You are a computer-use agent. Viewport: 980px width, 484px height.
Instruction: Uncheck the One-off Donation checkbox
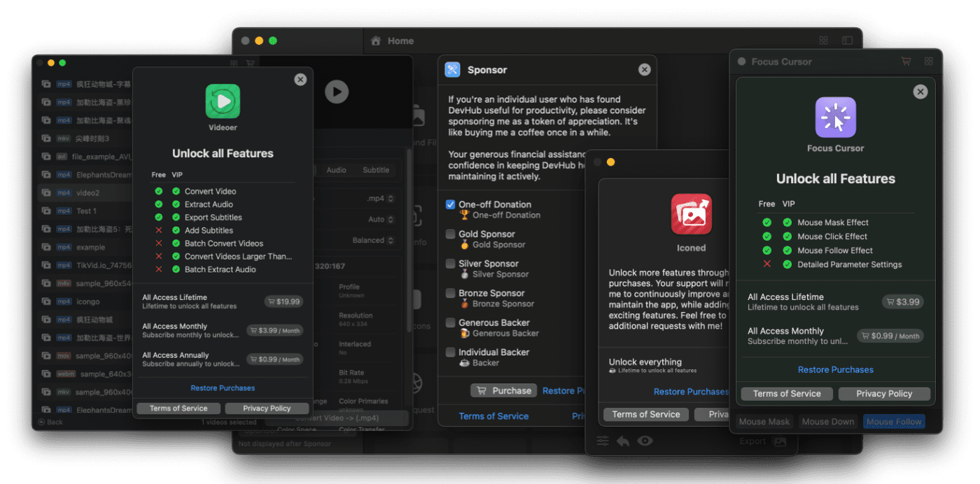[x=451, y=205]
